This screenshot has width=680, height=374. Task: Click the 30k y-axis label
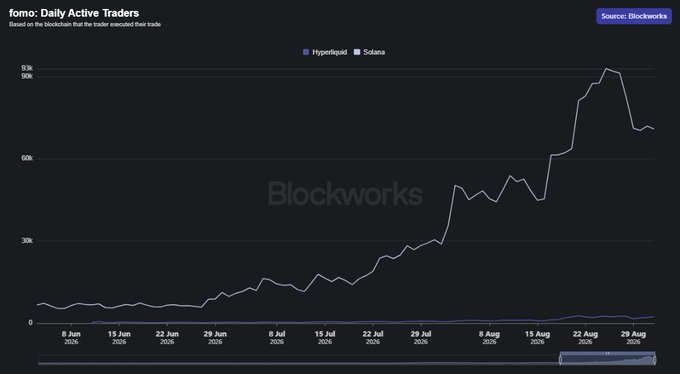pyautogui.click(x=27, y=241)
